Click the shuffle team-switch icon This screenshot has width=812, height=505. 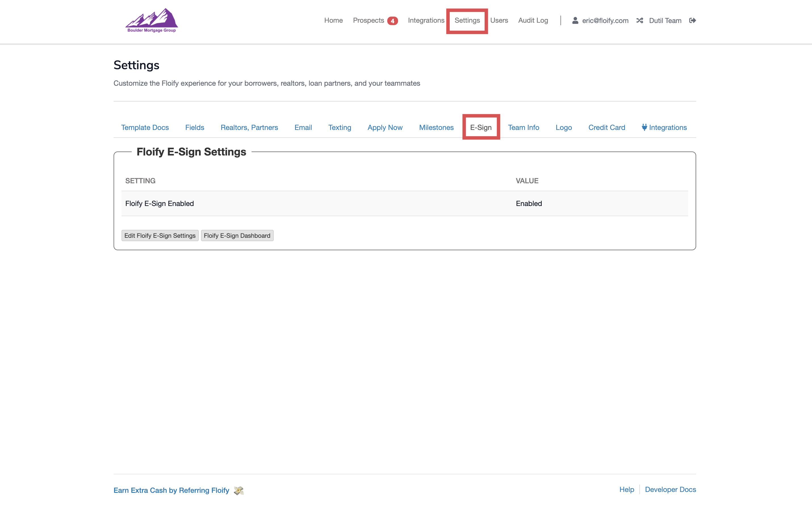click(640, 20)
